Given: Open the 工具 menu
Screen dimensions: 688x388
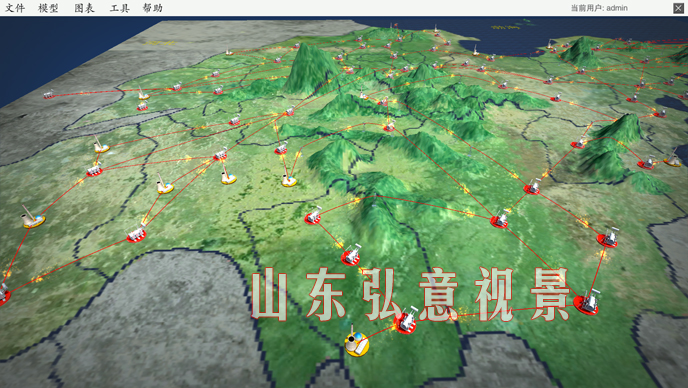Looking at the screenshot, I should 119,8.
